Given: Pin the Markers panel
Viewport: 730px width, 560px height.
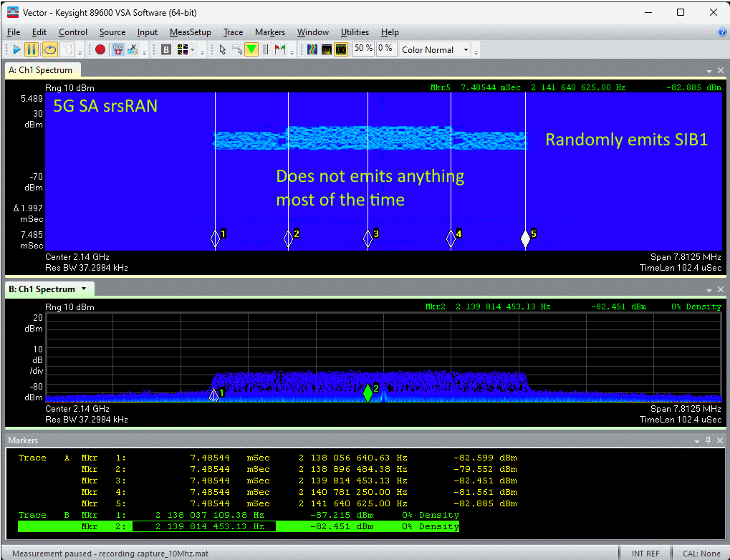Looking at the screenshot, I should [x=709, y=440].
